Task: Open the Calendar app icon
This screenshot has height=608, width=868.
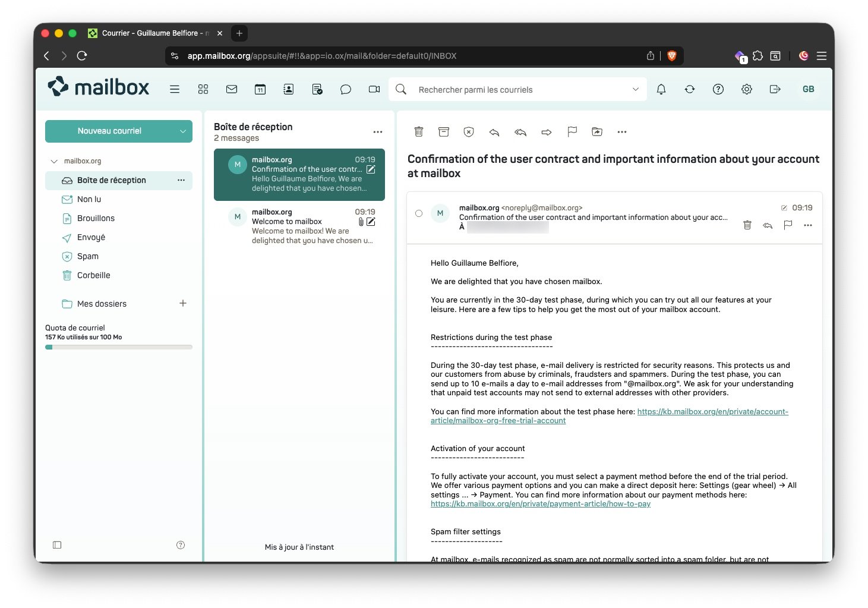Action: click(x=260, y=89)
